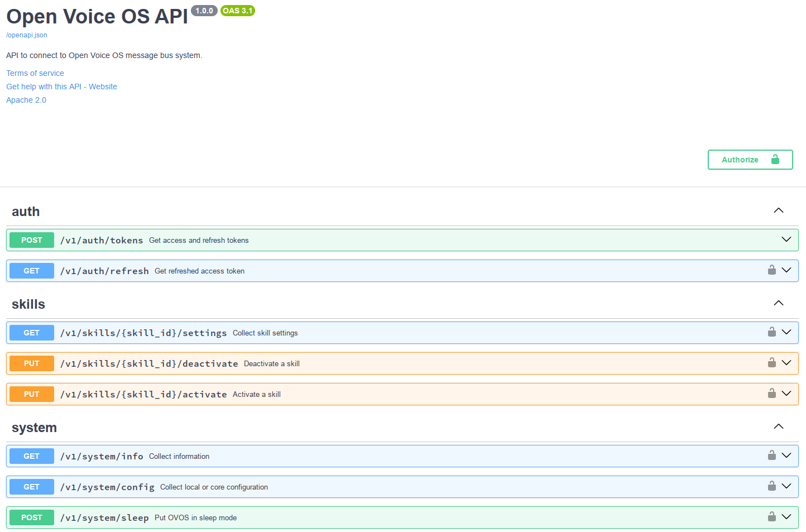Click the POST badge for /v1/system/sleep
The height and width of the screenshot is (532, 806).
(32, 517)
